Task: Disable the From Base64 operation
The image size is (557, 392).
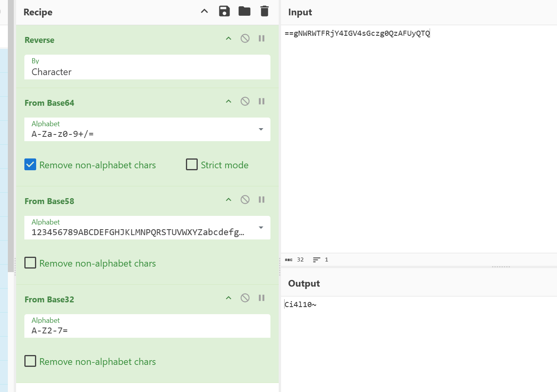Action: pyautogui.click(x=245, y=101)
